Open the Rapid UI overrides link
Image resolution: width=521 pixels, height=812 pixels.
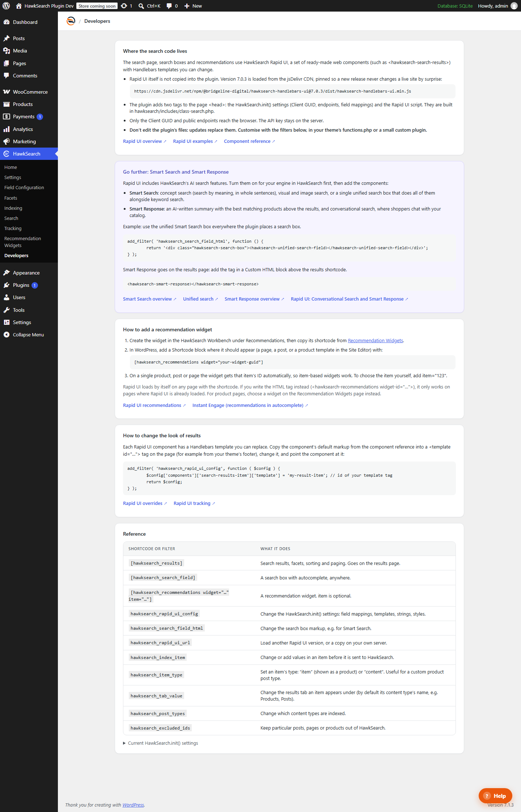point(145,503)
